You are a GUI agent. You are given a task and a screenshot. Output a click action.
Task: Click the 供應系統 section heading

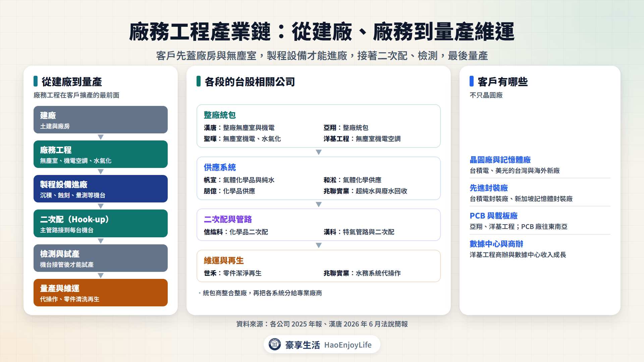tap(220, 167)
